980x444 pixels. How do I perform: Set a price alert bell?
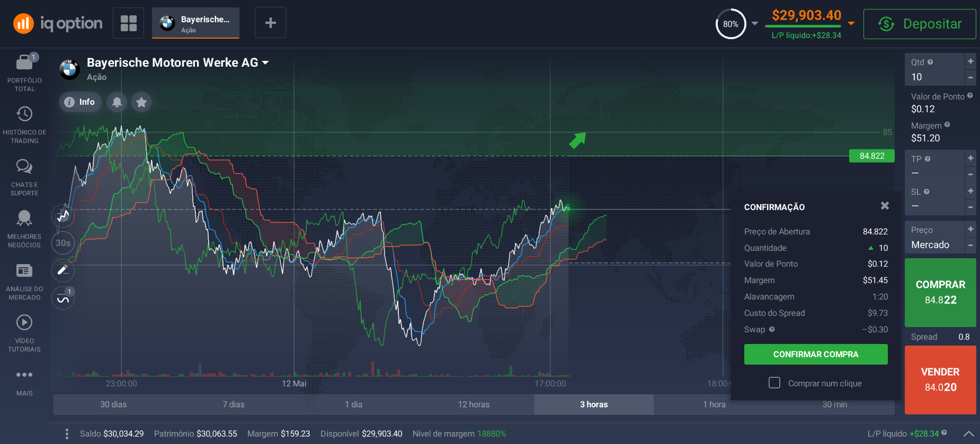(x=117, y=102)
